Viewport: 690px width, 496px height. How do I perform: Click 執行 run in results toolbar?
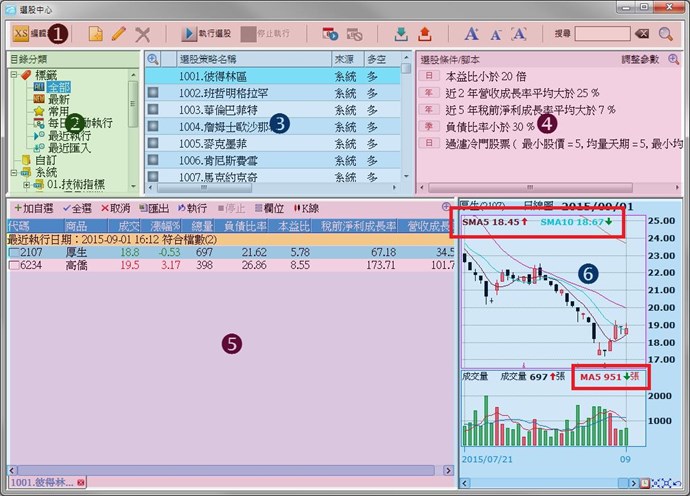pyautogui.click(x=192, y=208)
